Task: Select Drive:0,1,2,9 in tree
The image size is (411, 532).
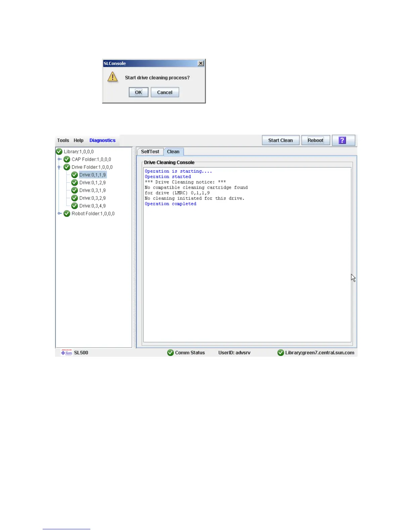Action: [x=93, y=183]
